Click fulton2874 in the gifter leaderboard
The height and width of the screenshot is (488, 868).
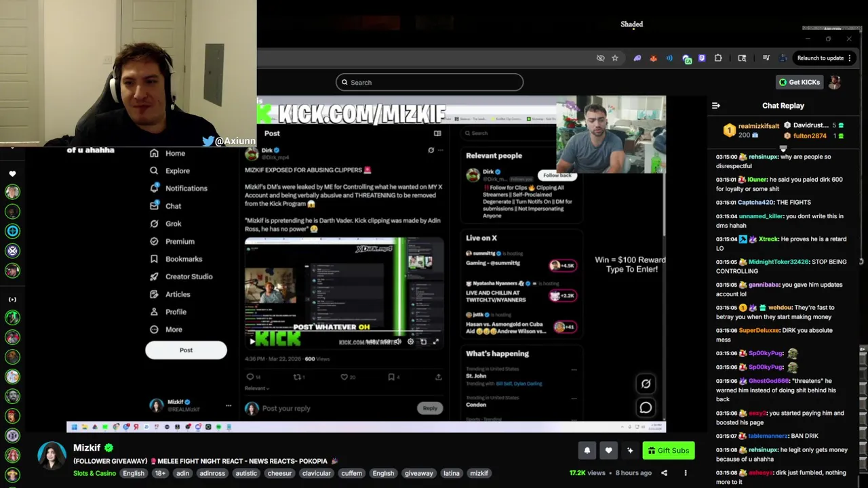coord(810,136)
